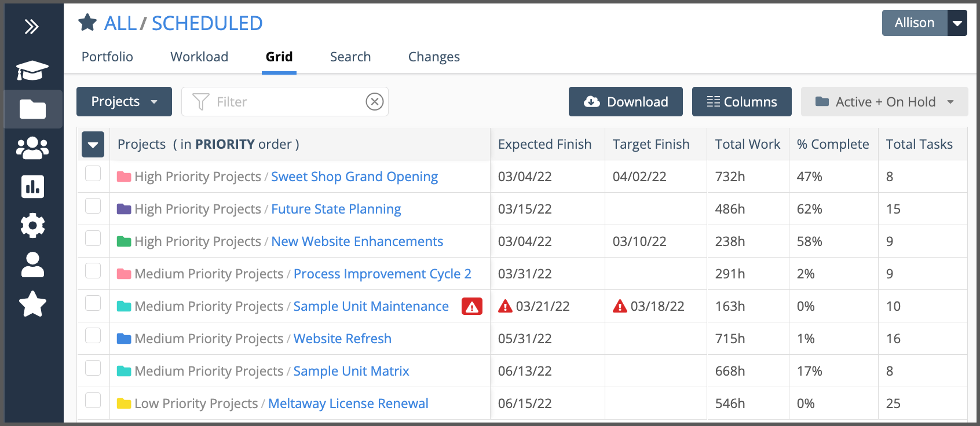Click red alert badge on Sample Unit Maintenance
The image size is (980, 426).
[472, 306]
